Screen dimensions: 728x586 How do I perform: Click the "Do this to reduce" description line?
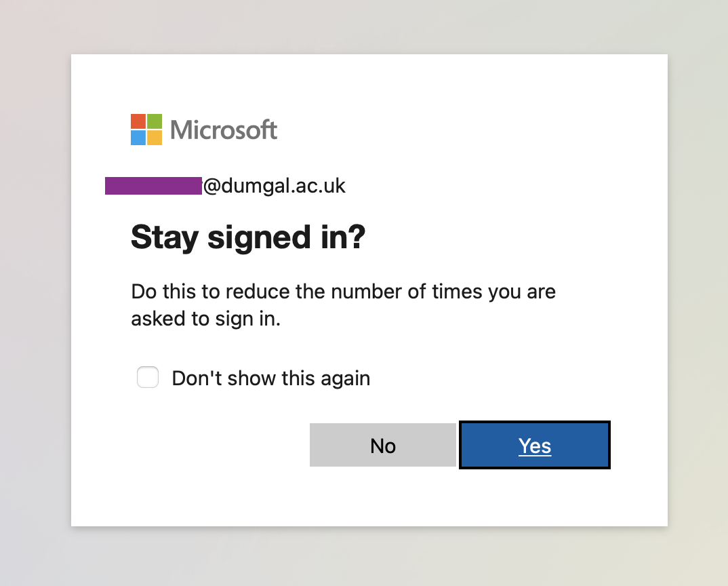tap(343, 292)
